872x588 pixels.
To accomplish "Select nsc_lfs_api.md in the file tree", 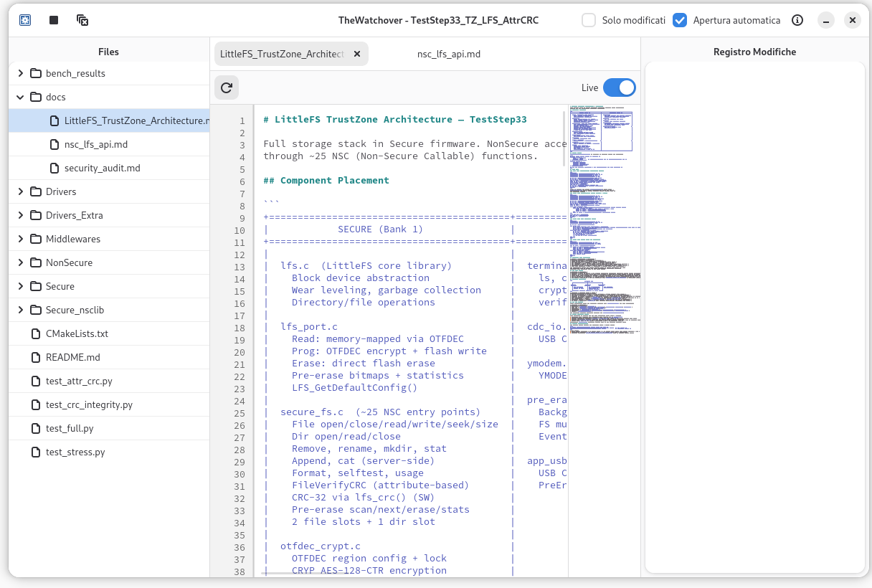I will point(96,144).
